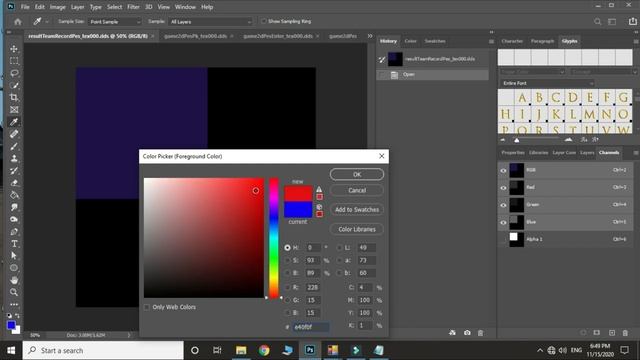Open the font family dropdown in Glyphs

click(x=532, y=72)
